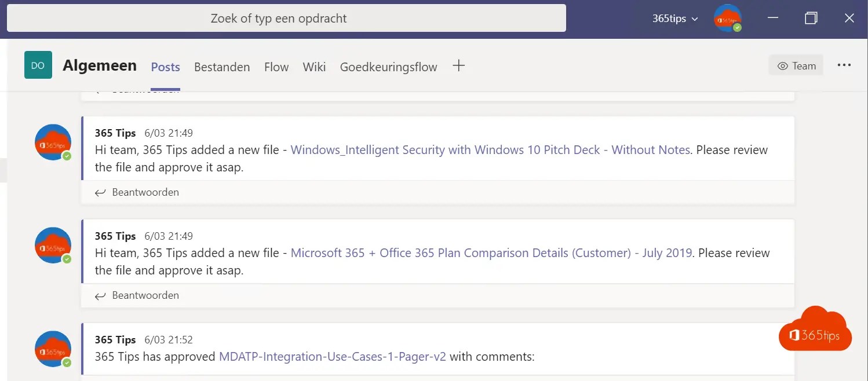Viewport: 868px width, 381px height.
Task: Switch to the Bestanden tab
Action: click(x=222, y=67)
